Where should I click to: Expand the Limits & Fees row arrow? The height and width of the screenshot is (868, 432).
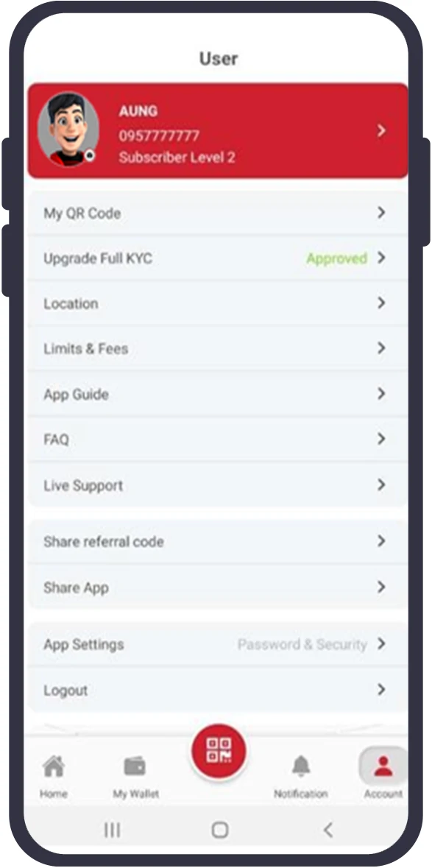(x=381, y=348)
